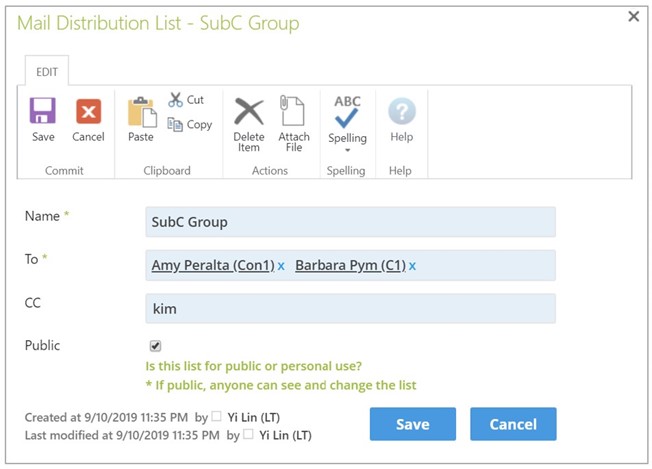Select the Copy icon in Clipboard group

175,124
